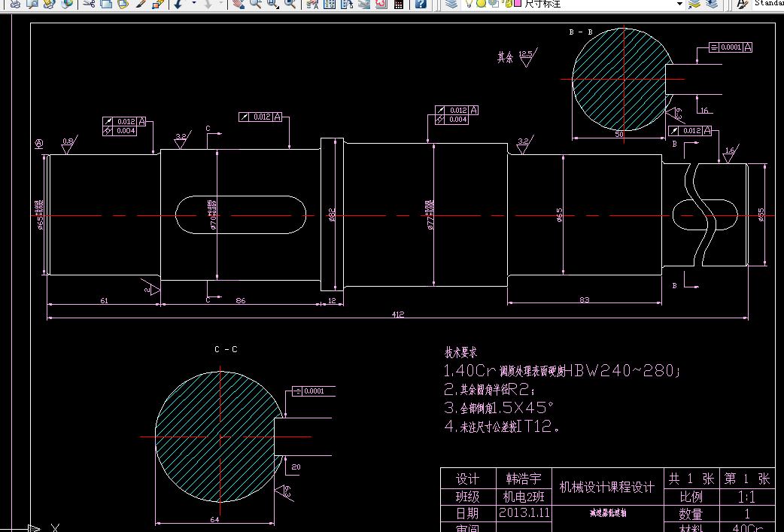This screenshot has height=532, width=784.
Task: Click the Cut scissors icon
Action: (89, 4)
